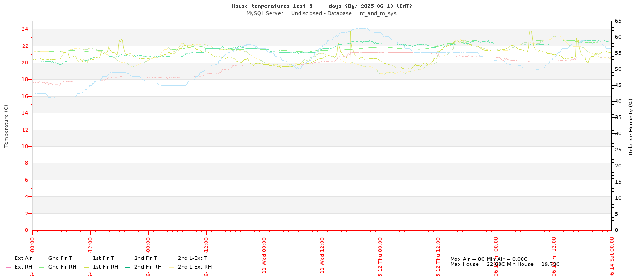The width and height of the screenshot is (644, 276).
Task: Select the 6 tick on the temperature axis
Action: [x=27, y=180]
